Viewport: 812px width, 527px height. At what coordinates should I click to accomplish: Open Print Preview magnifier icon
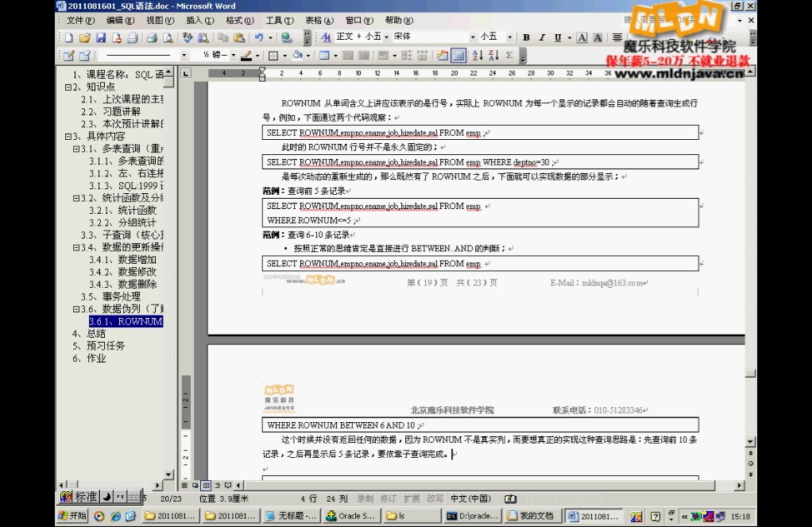click(x=168, y=38)
